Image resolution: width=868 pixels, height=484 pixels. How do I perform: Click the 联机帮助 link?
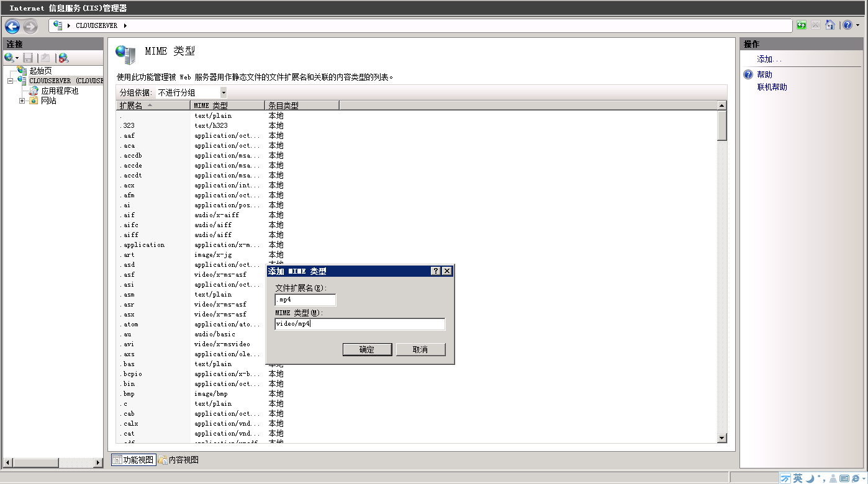[772, 87]
